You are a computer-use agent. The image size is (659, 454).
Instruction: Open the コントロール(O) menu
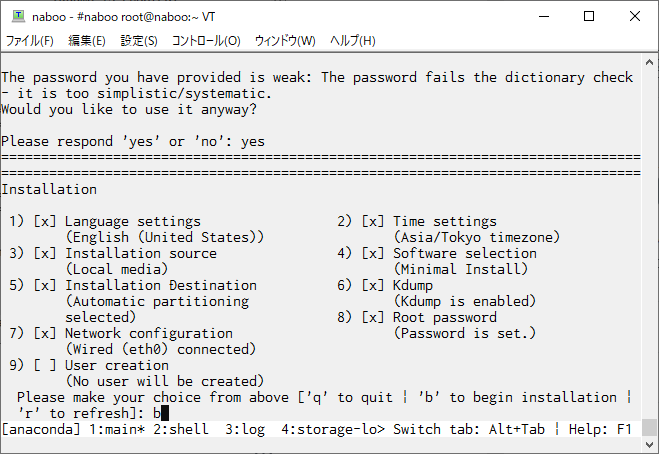[x=206, y=41]
